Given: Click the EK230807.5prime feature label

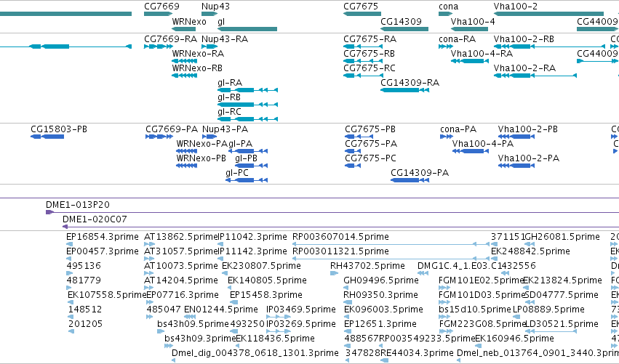Looking at the screenshot, I should click(261, 266).
